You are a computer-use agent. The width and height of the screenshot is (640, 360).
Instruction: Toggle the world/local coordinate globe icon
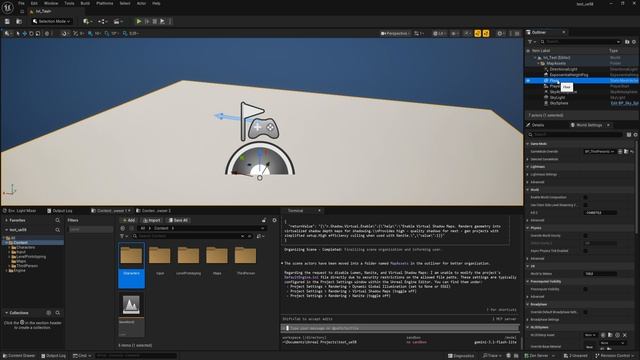(47, 33)
